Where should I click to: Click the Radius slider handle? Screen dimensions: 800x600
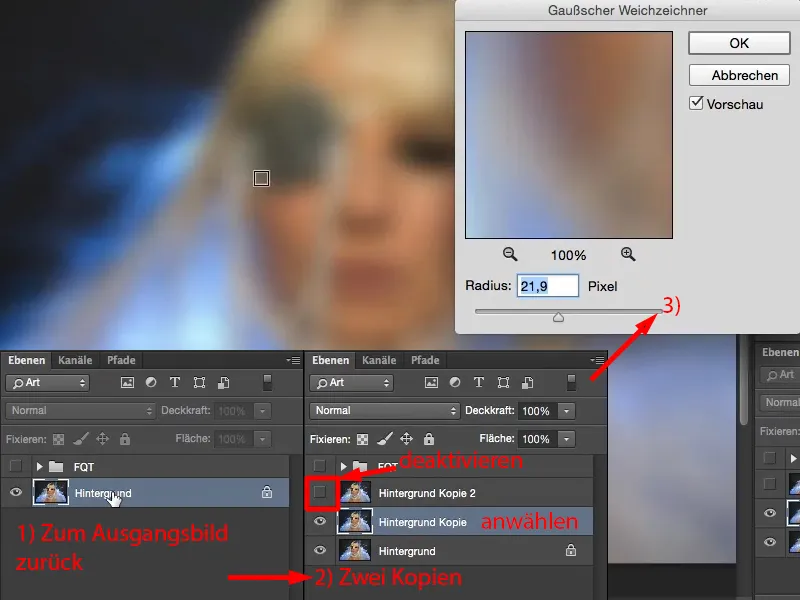[558, 317]
